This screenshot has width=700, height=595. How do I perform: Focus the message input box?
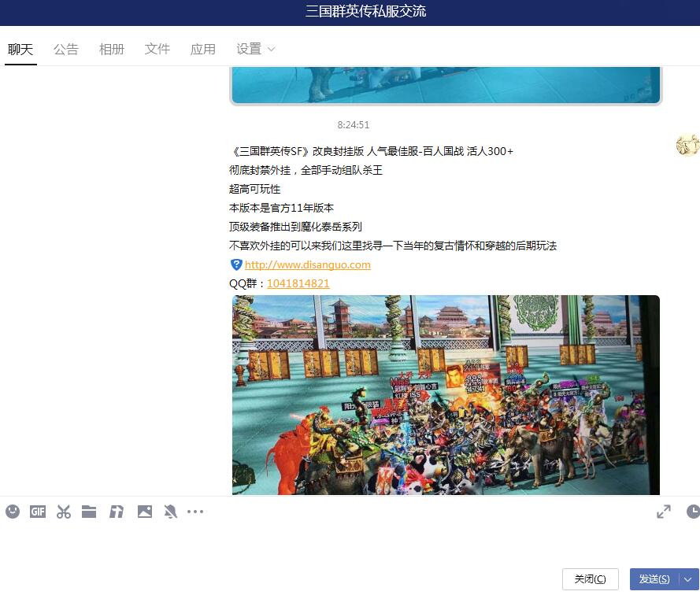pos(350,545)
